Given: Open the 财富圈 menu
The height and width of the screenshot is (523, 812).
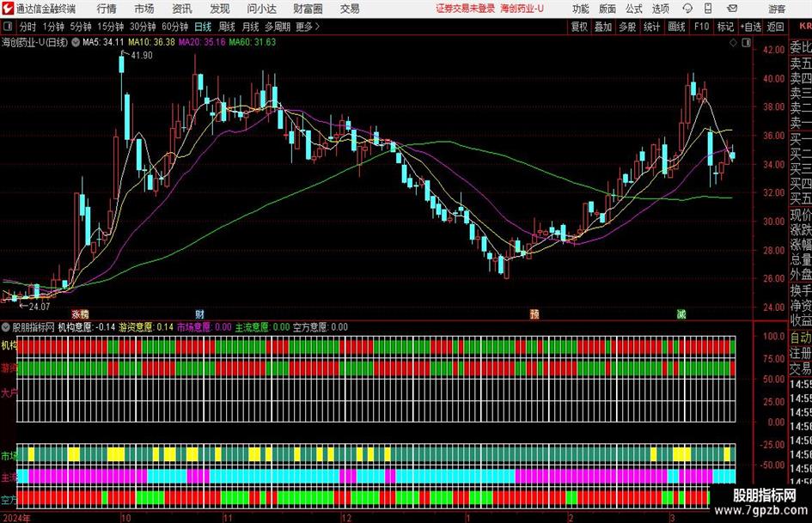Looking at the screenshot, I should tap(308, 9).
